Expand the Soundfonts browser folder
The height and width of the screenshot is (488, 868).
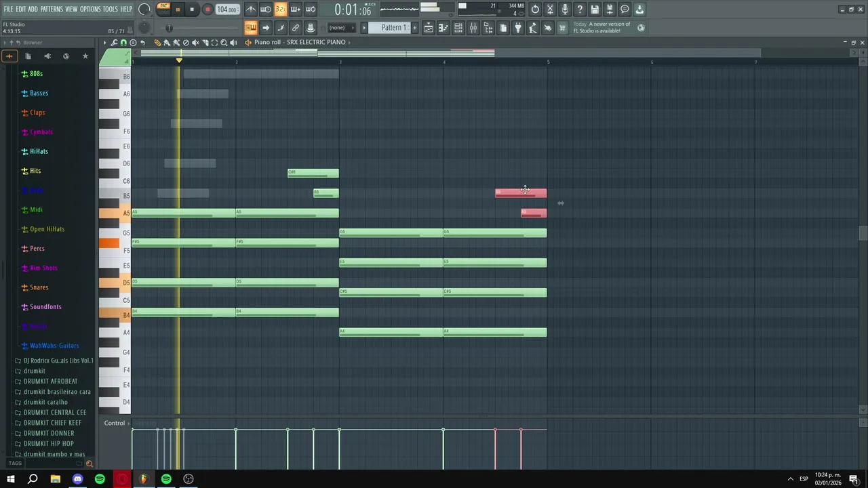(45, 306)
